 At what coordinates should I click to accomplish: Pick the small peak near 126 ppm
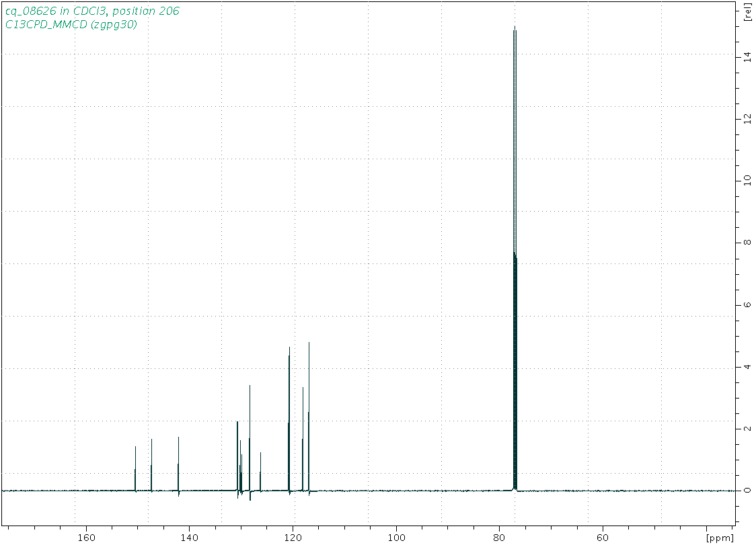coord(260,472)
